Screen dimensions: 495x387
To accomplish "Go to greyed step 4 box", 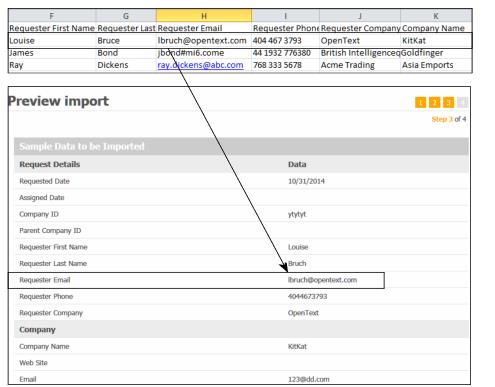I will click(x=462, y=102).
